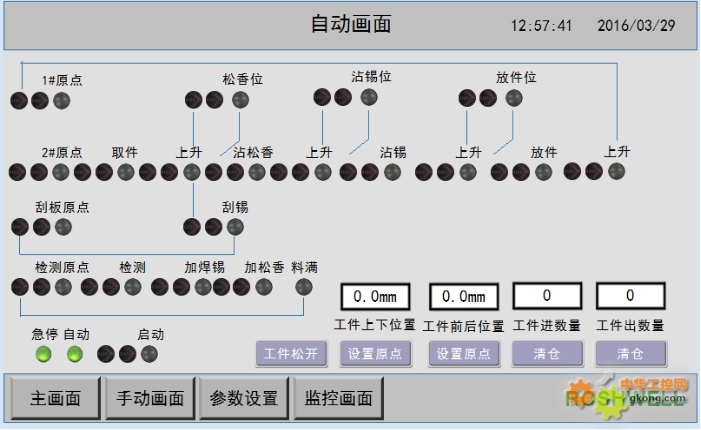Click the light gray lamp under 加焊锡

coord(203,287)
